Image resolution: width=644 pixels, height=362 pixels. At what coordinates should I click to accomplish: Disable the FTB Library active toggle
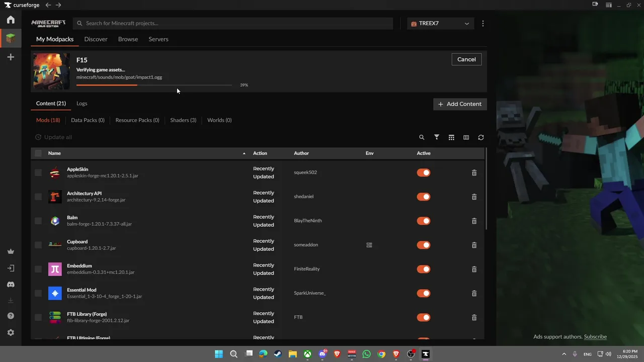[x=424, y=317]
